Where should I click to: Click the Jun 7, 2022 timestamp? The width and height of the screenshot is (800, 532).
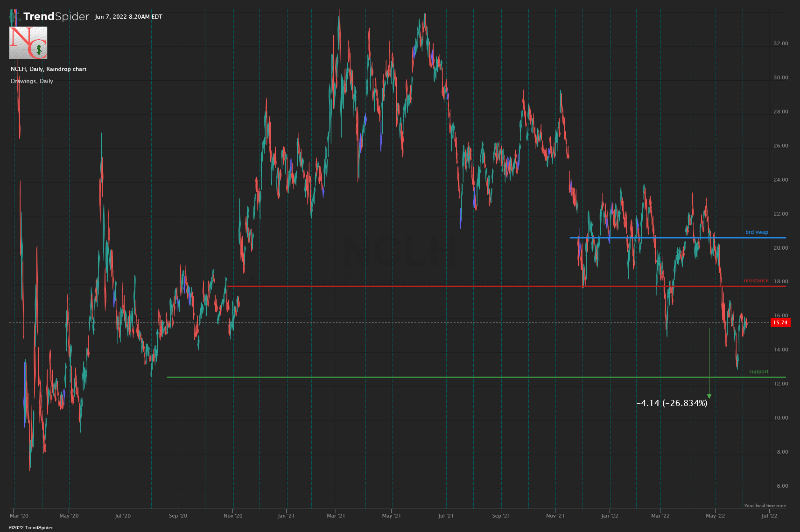point(128,17)
